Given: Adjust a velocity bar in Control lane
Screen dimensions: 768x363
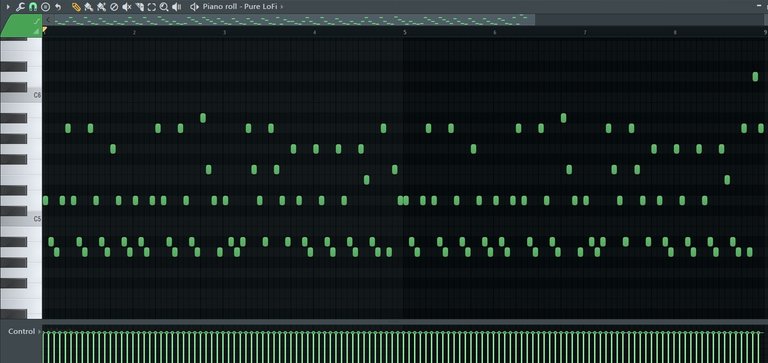Looking at the screenshot, I should click(x=405, y=347).
